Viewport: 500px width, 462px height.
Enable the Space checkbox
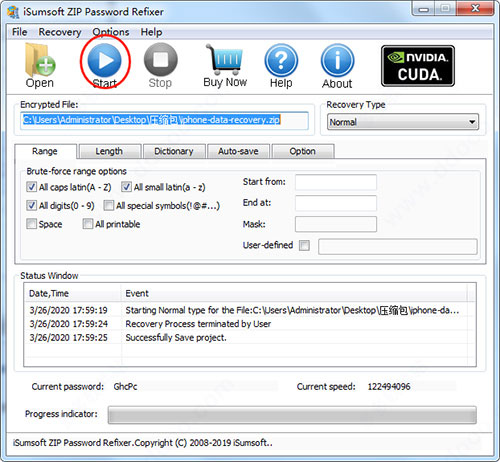(x=31, y=224)
